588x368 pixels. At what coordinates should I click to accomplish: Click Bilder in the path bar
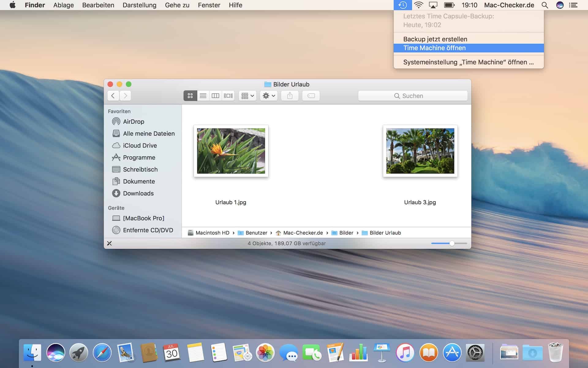[x=342, y=233]
